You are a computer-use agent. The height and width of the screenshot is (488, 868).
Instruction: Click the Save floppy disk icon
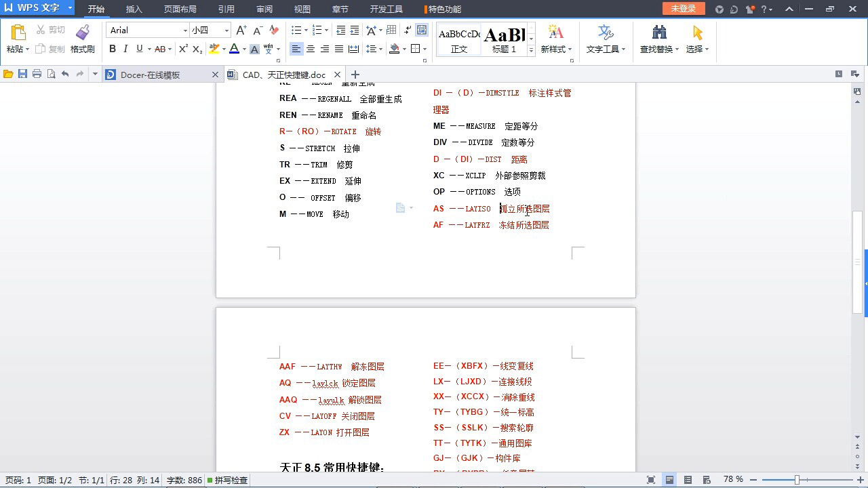tap(22, 74)
